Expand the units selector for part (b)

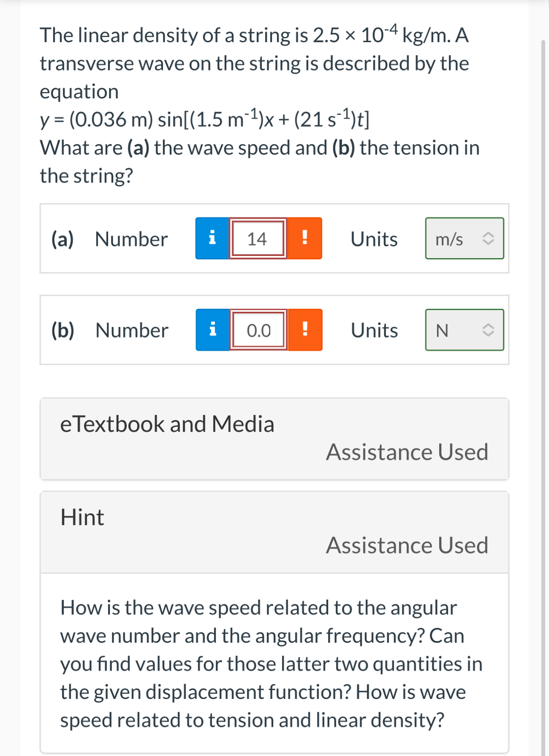point(464,331)
